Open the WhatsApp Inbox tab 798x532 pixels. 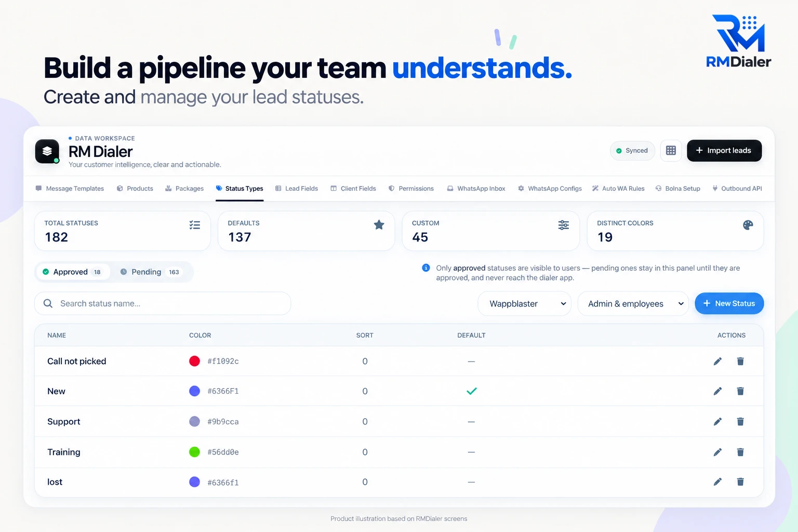(476, 189)
